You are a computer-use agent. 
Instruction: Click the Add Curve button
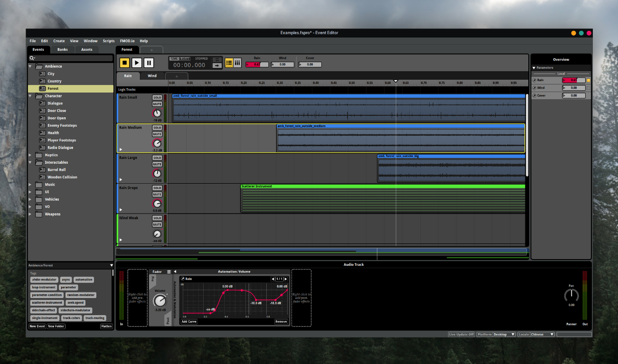coord(189,322)
